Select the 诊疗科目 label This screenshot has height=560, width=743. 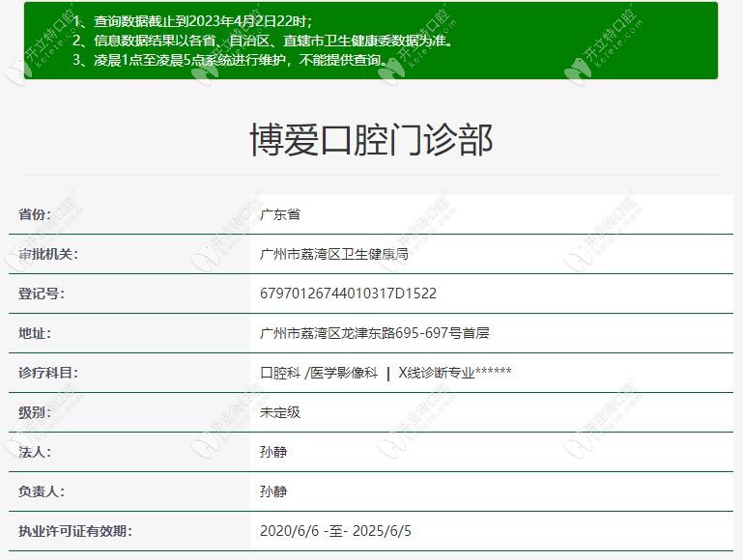click(x=48, y=373)
